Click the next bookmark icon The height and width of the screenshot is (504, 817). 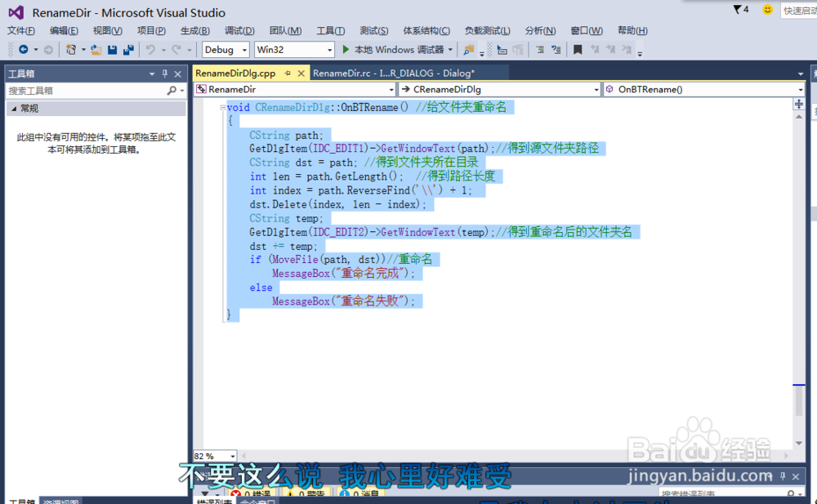[610, 50]
